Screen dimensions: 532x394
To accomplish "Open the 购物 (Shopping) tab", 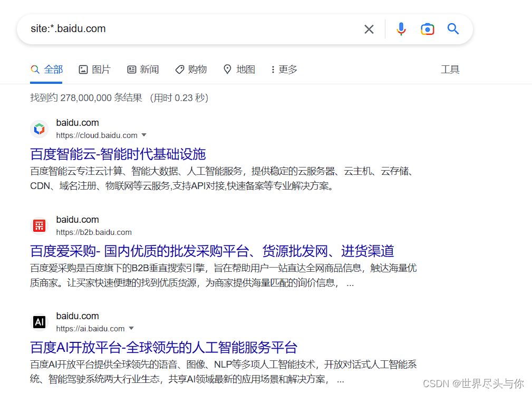I will pyautogui.click(x=191, y=70).
